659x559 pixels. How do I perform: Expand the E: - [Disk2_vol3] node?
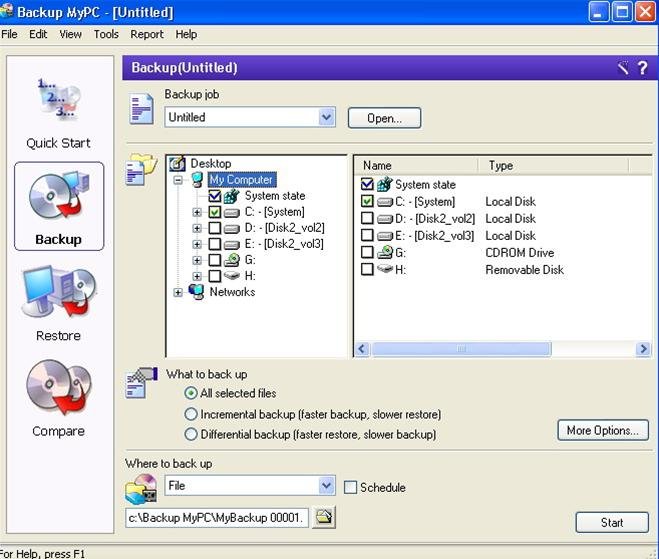click(197, 244)
